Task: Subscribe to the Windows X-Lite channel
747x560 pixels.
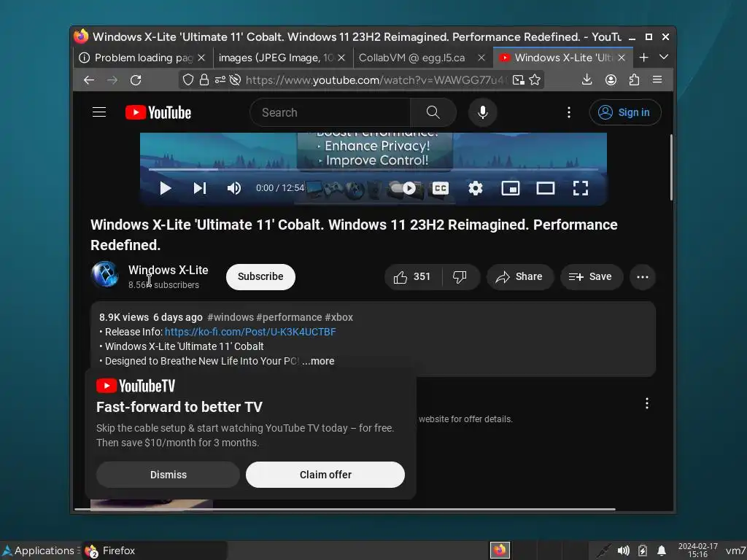Action: point(260,276)
